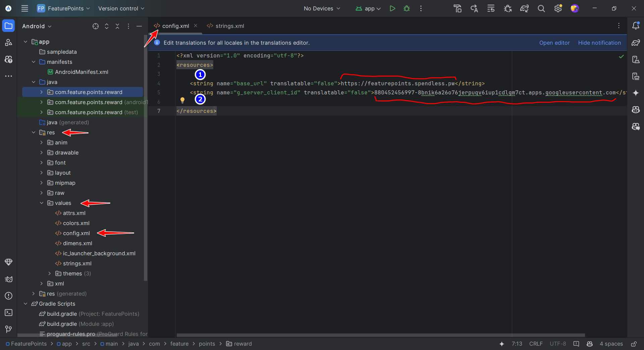Collapse the values folder in project tree

41,203
